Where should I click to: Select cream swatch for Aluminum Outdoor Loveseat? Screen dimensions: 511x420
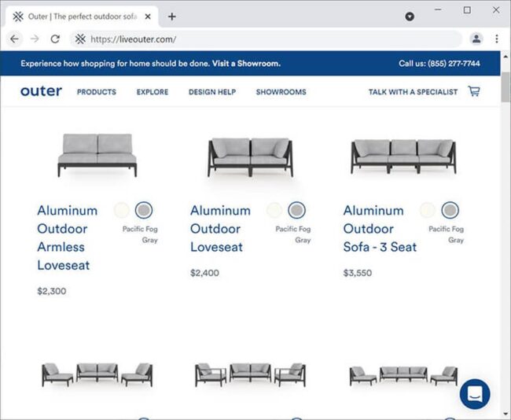[x=274, y=210]
